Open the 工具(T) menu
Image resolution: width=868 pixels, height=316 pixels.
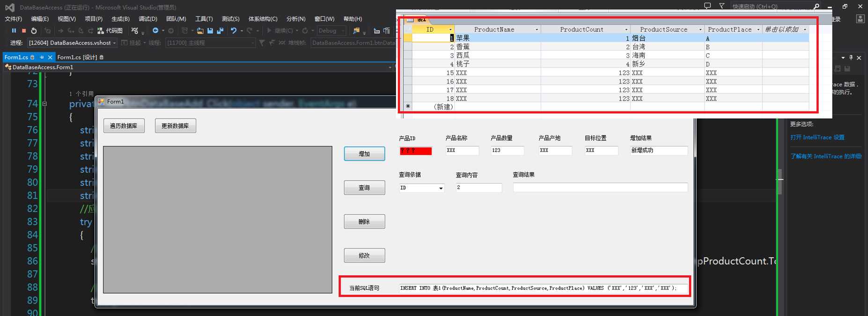204,19
